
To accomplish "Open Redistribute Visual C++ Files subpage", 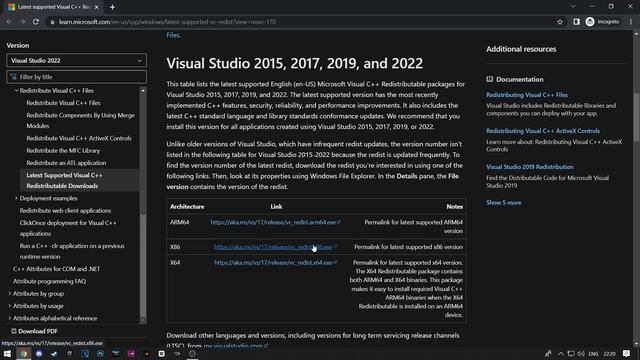I will pos(63,103).
